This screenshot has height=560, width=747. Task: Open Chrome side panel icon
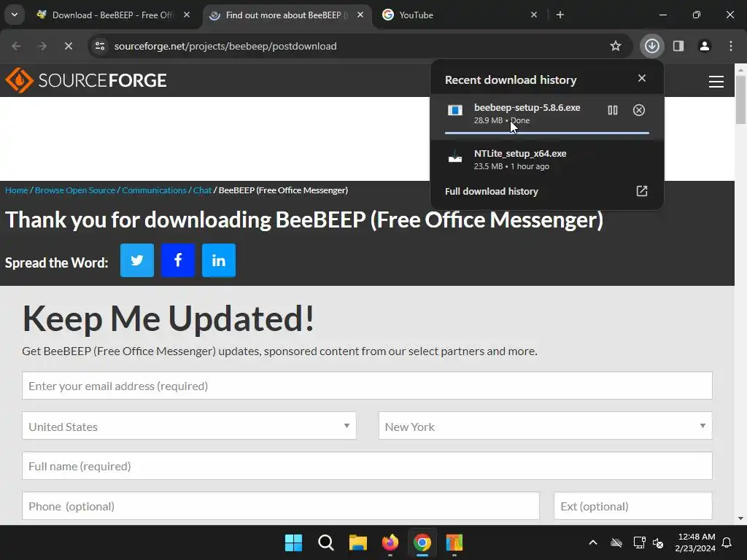click(x=678, y=46)
